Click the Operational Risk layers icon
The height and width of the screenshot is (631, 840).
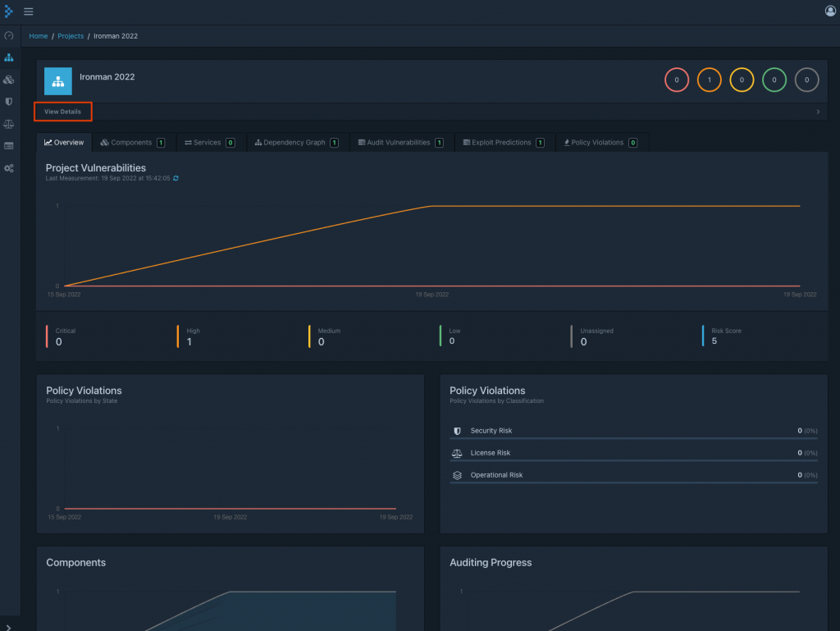[x=457, y=475]
